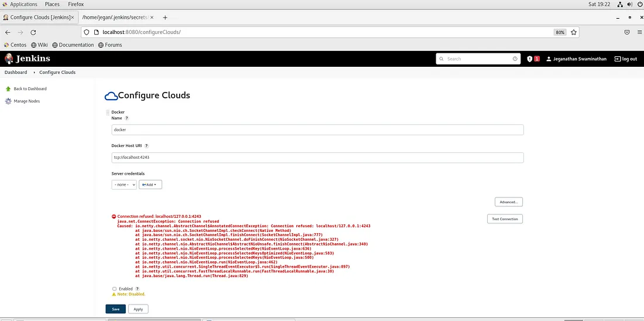Reload the current page
The width and height of the screenshot is (644, 321).
click(33, 32)
